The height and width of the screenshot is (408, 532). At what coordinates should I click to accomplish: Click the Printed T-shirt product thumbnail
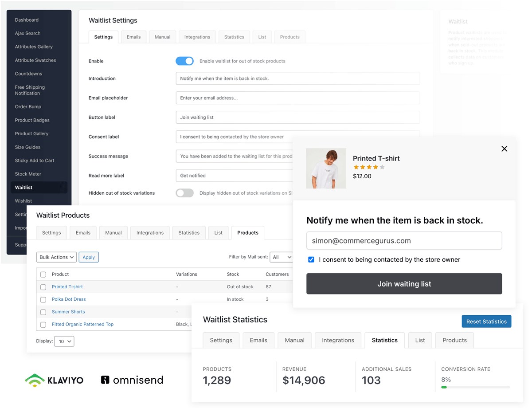[326, 169]
